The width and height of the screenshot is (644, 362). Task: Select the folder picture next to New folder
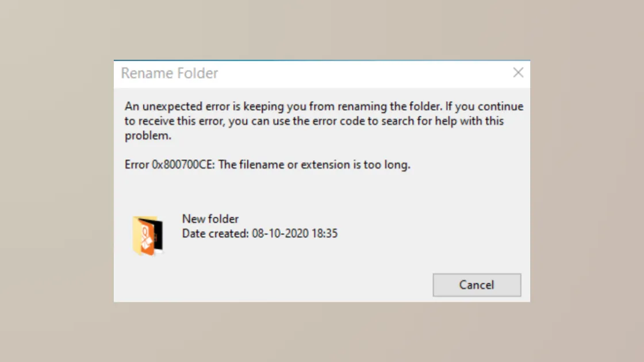[x=148, y=234]
